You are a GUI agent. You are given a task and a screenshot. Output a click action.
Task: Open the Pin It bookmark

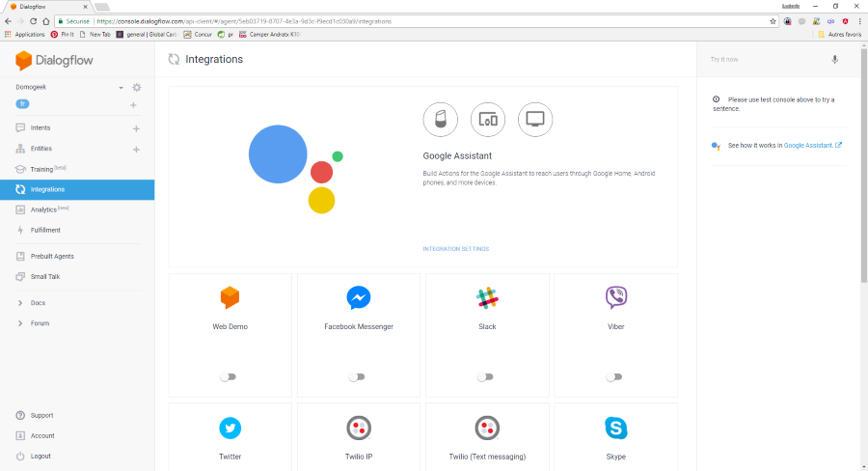pyautogui.click(x=62, y=35)
